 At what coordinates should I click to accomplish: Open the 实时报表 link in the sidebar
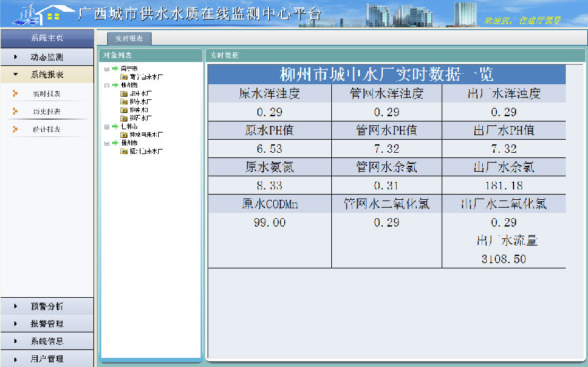tap(46, 94)
